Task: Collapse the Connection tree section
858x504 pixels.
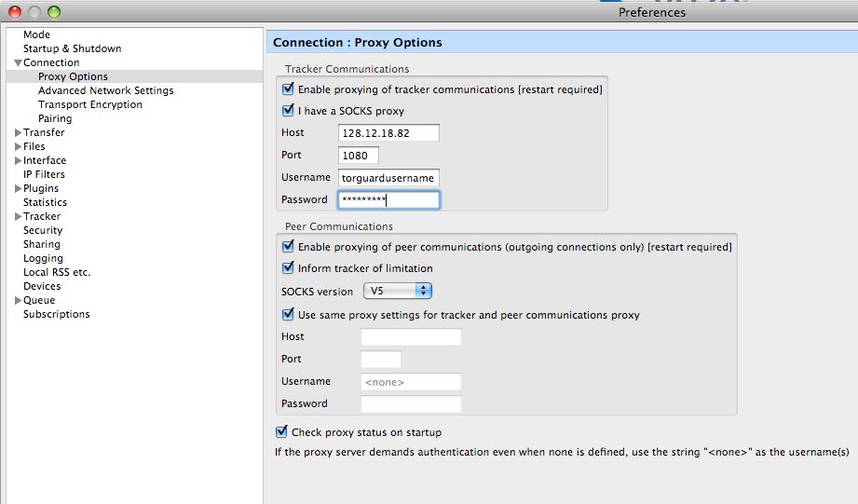Action: tap(18, 63)
